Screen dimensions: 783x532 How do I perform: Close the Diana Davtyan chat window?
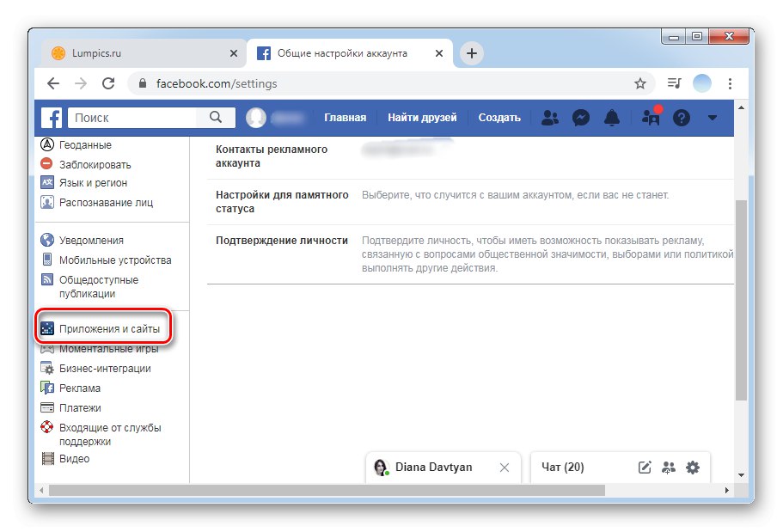tap(505, 467)
